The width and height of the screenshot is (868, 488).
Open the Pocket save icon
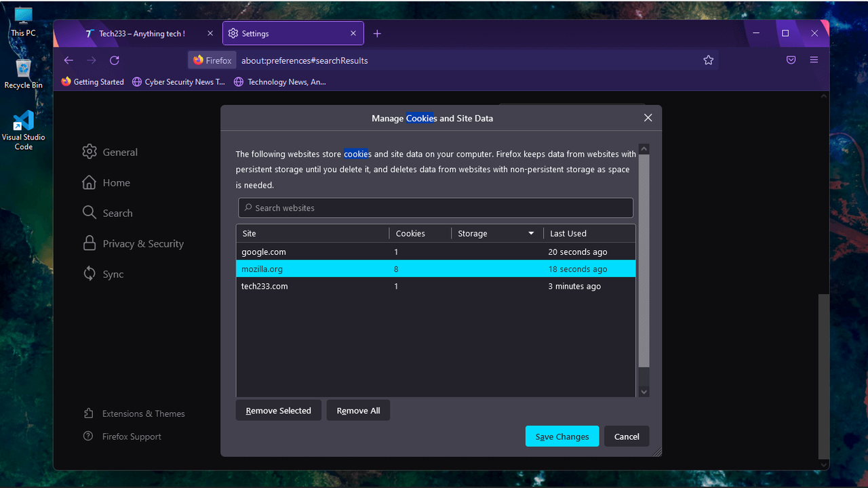791,60
